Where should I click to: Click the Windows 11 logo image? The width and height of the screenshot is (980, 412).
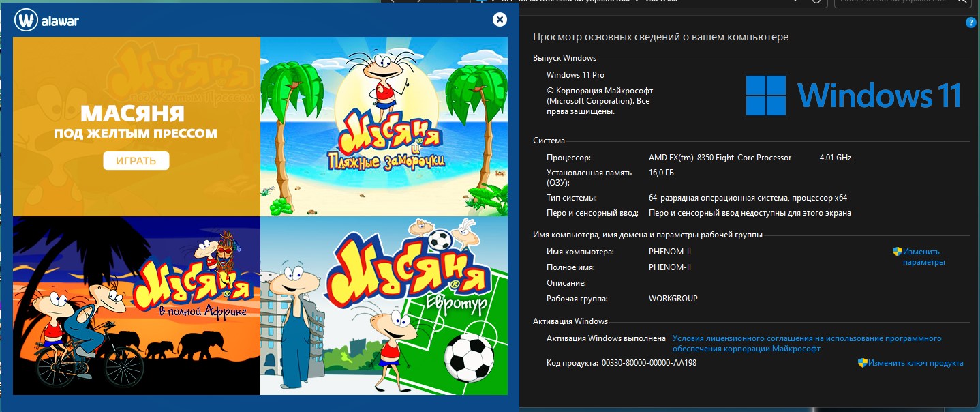pos(853,95)
